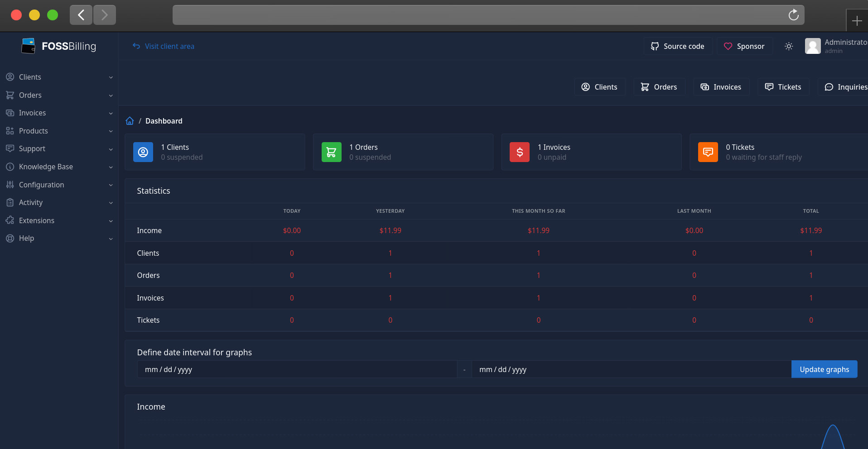
Task: Click the start date input field
Action: click(x=297, y=369)
